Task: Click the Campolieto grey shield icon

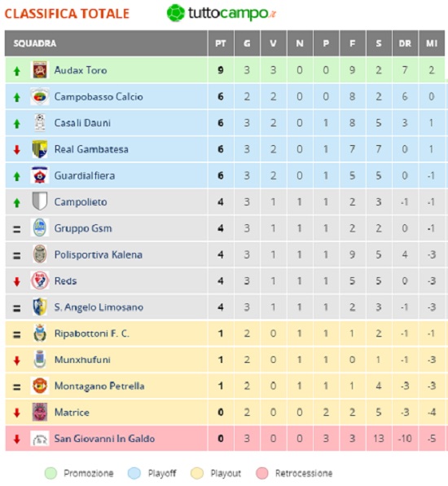Action: (x=40, y=201)
